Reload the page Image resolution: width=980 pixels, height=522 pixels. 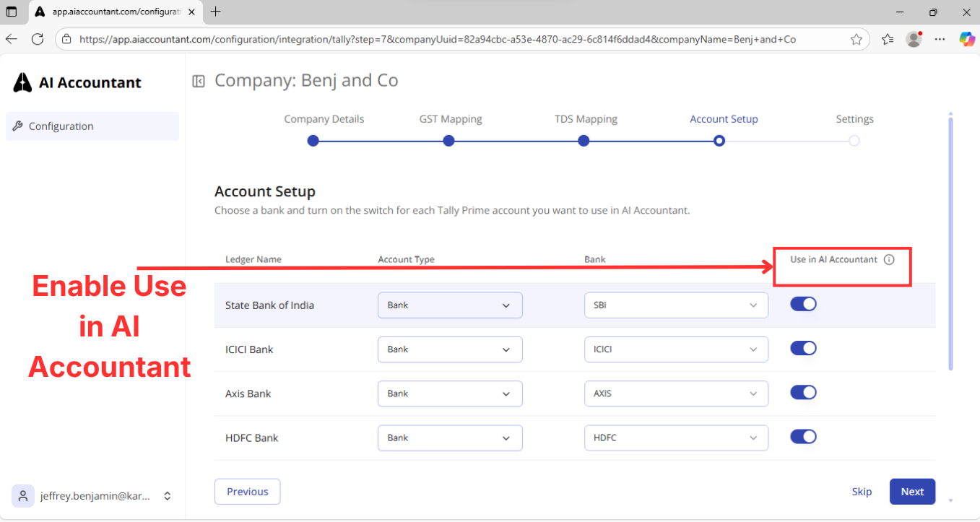click(38, 39)
